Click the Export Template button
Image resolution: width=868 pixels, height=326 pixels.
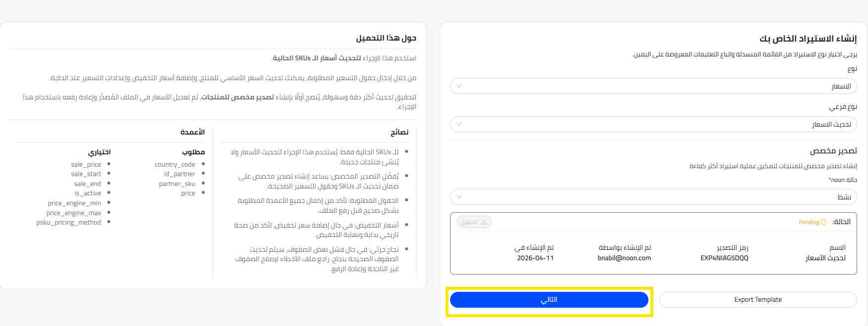click(758, 300)
